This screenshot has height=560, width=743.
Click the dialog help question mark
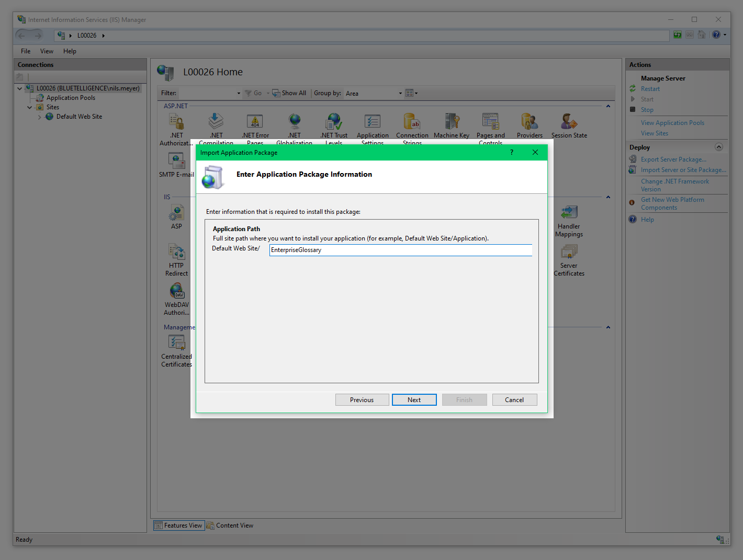[512, 152]
